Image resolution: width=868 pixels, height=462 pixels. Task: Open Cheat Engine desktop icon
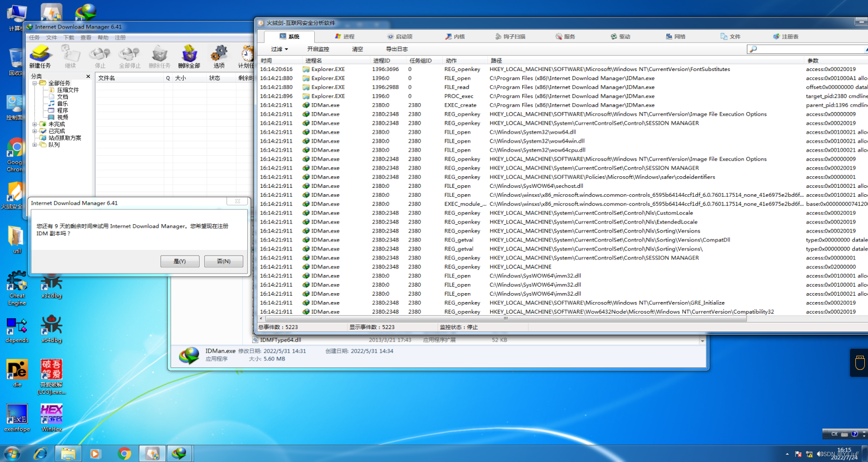17,288
